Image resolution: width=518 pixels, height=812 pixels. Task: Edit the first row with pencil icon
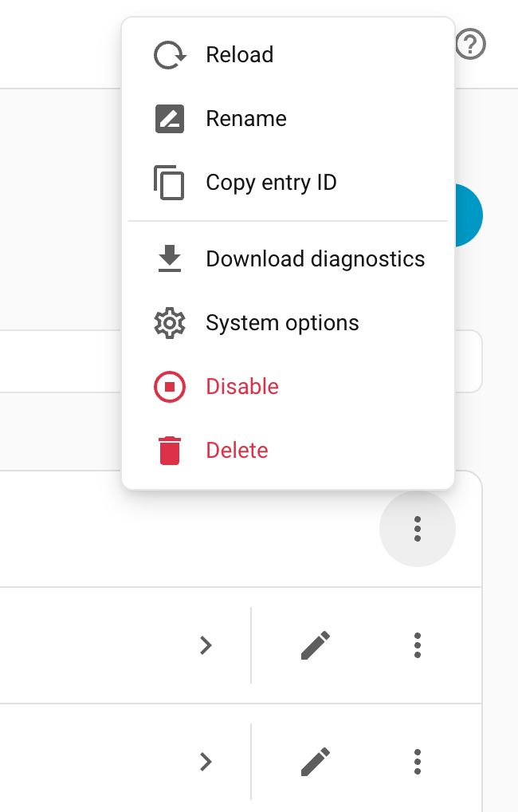(316, 645)
